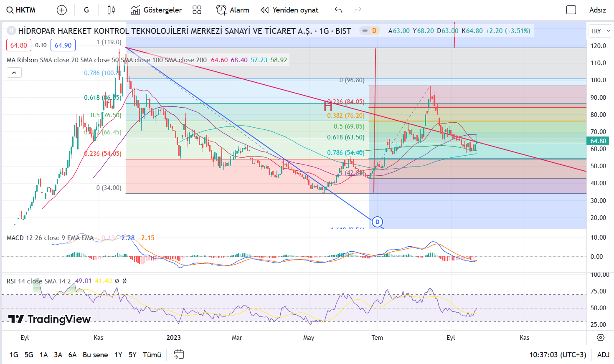
Task: Click the red sell price 64.80
Action: click(x=19, y=45)
